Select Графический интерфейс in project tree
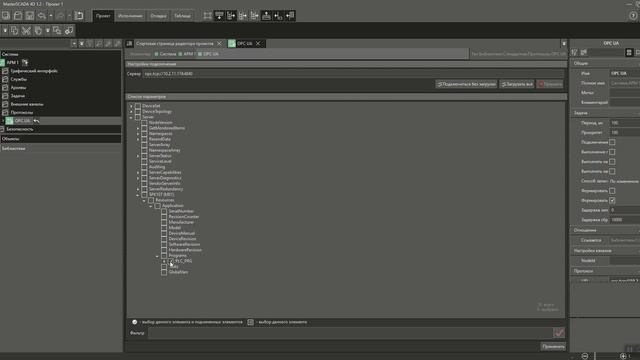Viewport: 640px width, 360px height. (34, 71)
